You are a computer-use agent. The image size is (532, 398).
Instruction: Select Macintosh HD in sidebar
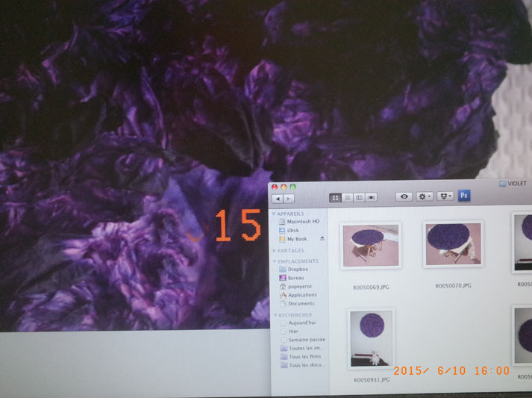299,222
